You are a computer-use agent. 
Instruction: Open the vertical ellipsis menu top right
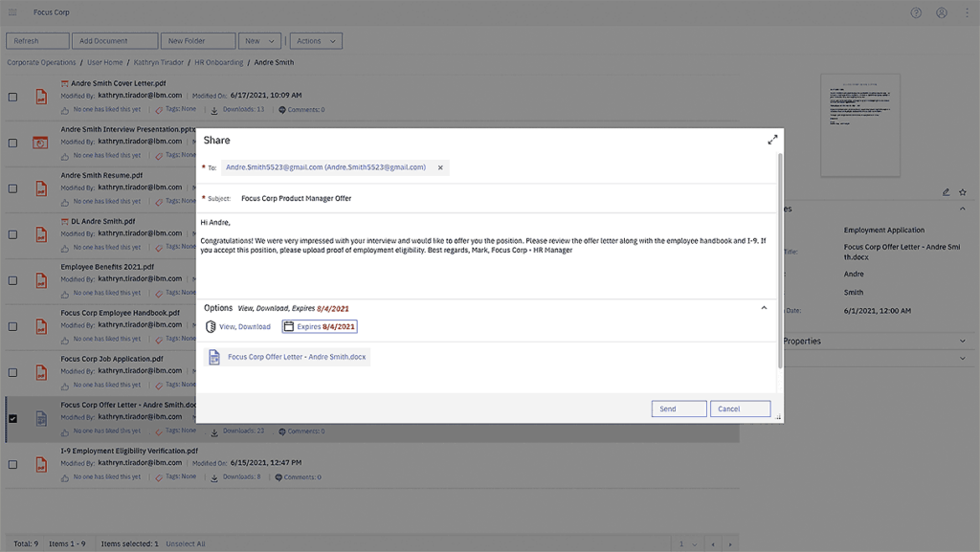tap(967, 12)
